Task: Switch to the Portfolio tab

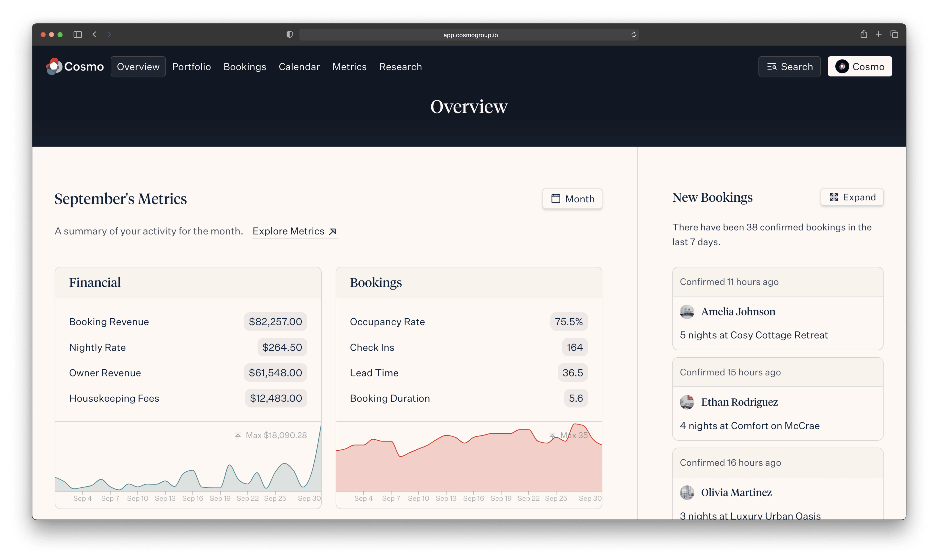Action: [192, 67]
